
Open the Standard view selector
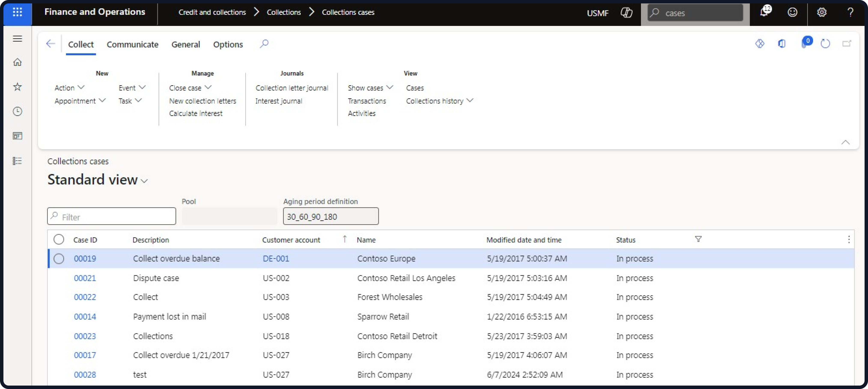click(x=98, y=180)
